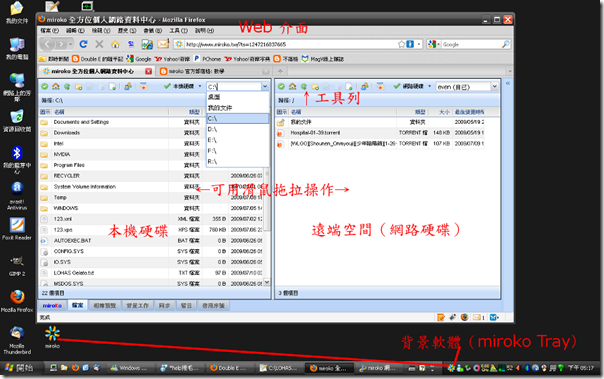Click left panel vertical scrollbar down arrow
604x379 pixels.
pos(266,283)
